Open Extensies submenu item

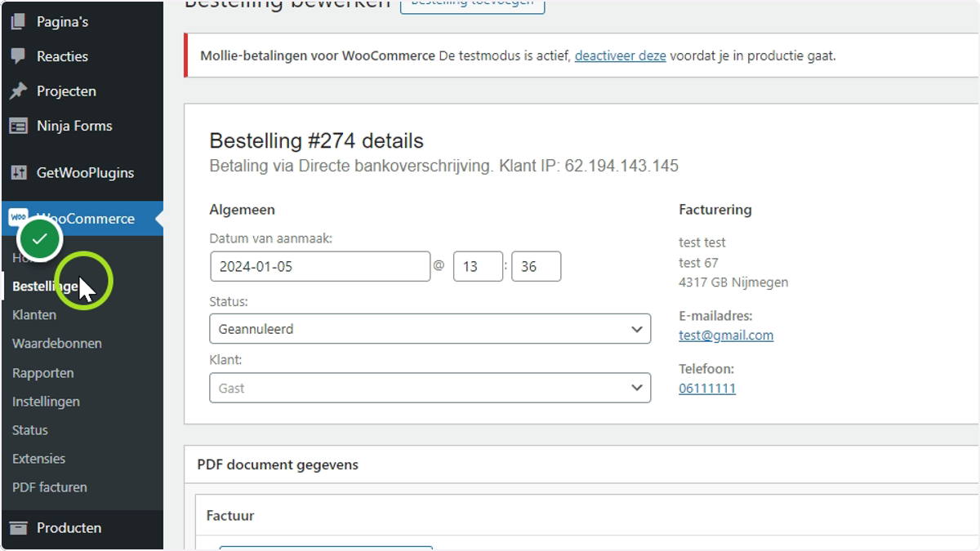click(38, 459)
